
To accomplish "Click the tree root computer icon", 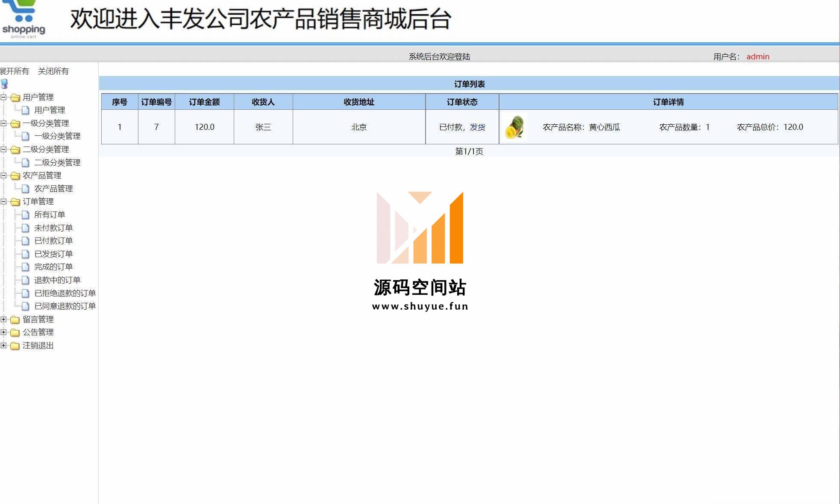I will pos(4,84).
